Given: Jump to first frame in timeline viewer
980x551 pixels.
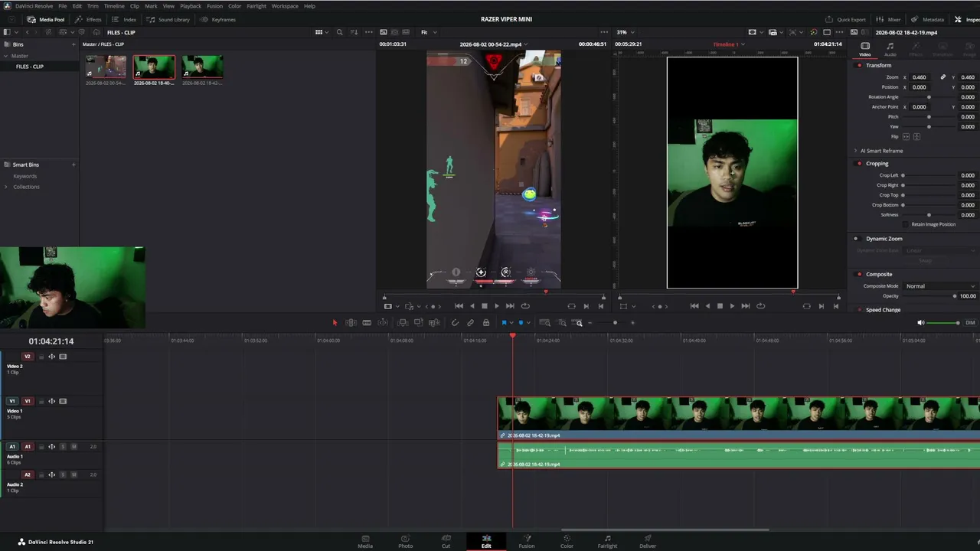Looking at the screenshot, I should pos(694,306).
